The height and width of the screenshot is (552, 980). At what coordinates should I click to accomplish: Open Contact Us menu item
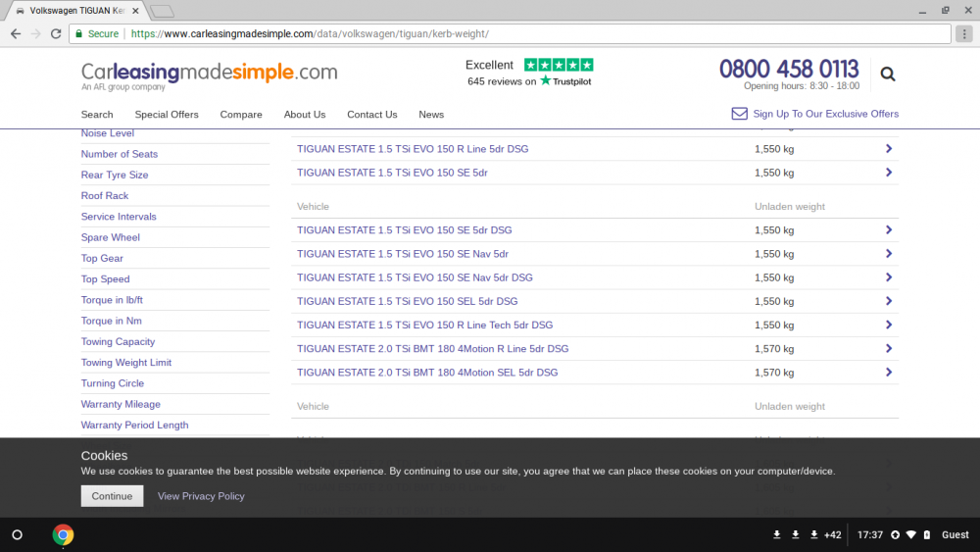371,115
